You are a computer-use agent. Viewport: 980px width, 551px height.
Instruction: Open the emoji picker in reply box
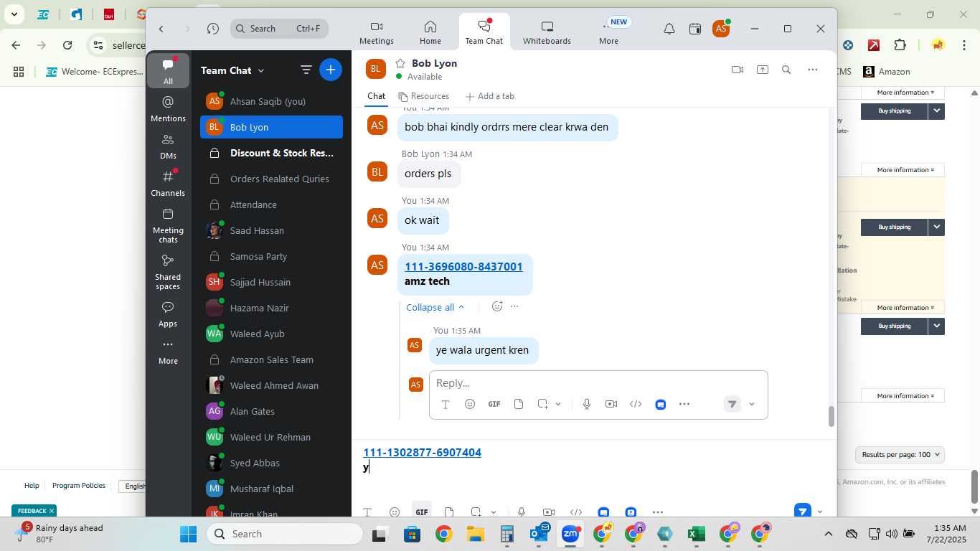(469, 404)
